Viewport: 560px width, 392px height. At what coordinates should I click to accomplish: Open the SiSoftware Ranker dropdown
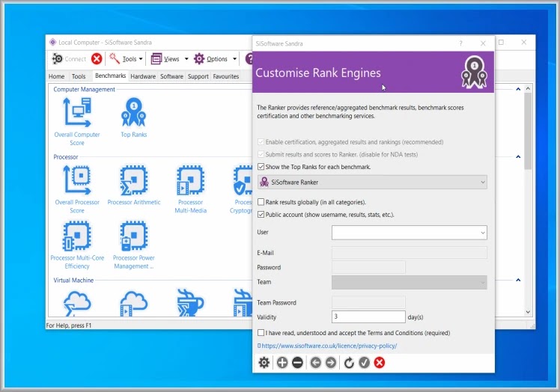tap(372, 182)
